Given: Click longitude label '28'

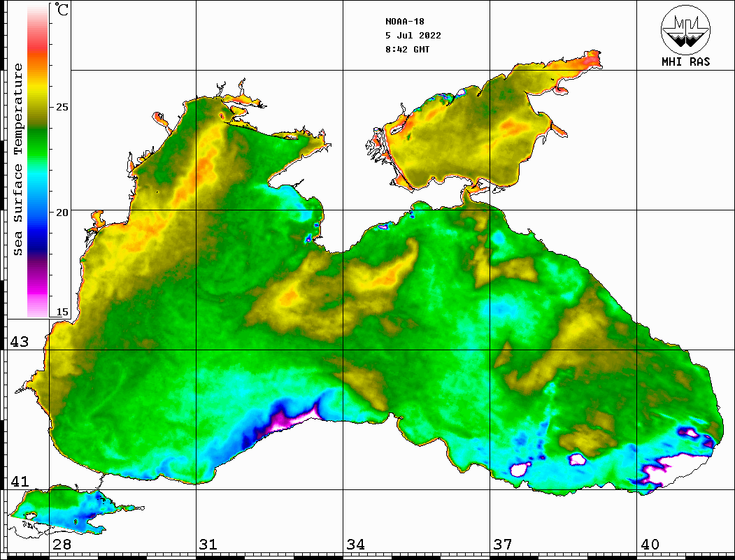Looking at the screenshot, I should point(62,545).
